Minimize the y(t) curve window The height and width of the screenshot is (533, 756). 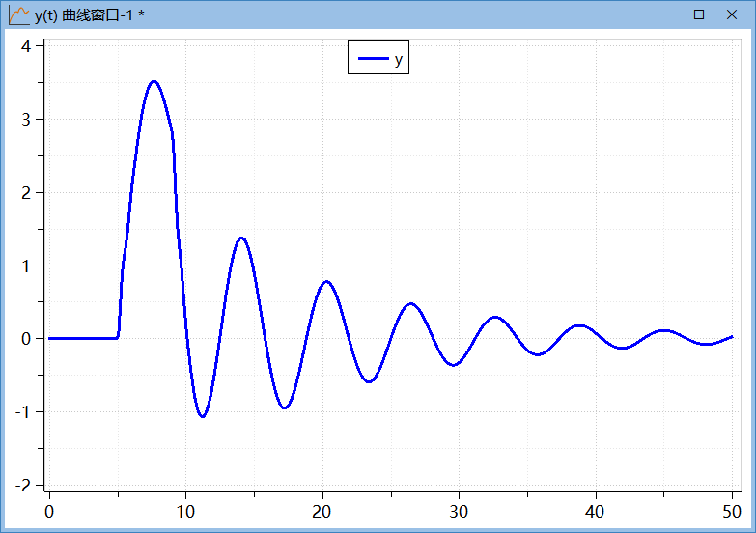[665, 14]
